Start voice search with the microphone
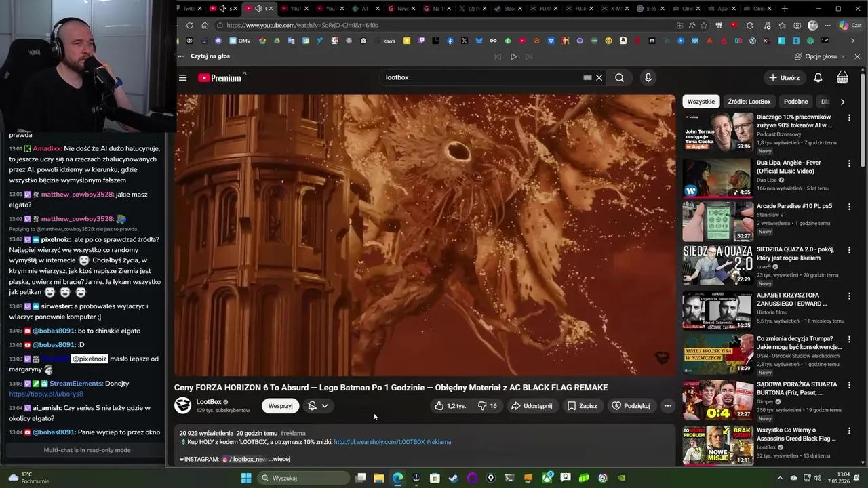868x488 pixels. 648,77
